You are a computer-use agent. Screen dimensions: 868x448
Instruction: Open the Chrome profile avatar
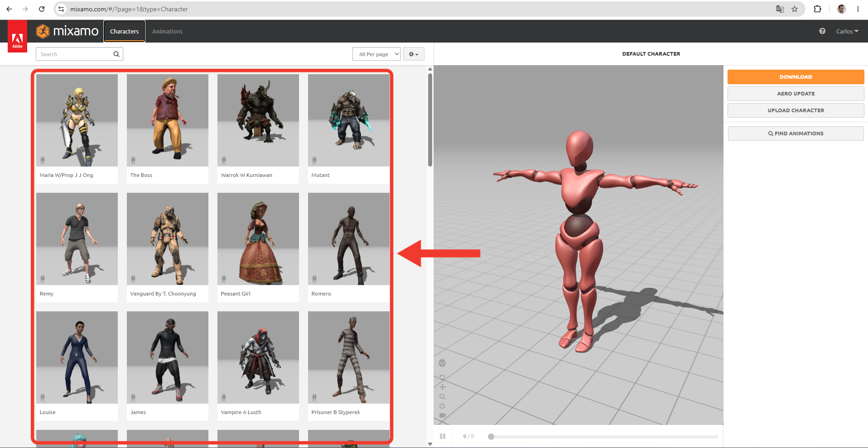tap(842, 9)
